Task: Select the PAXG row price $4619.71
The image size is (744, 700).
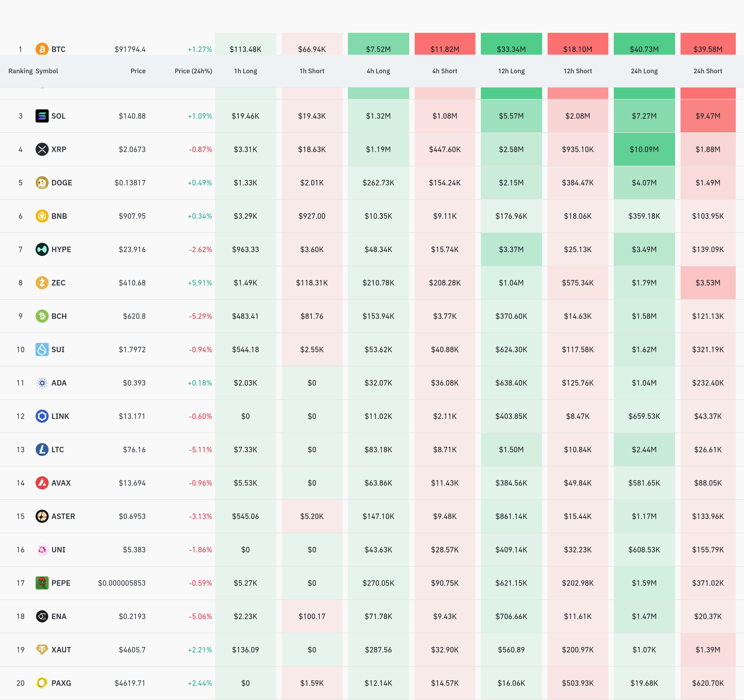Action: [129, 683]
